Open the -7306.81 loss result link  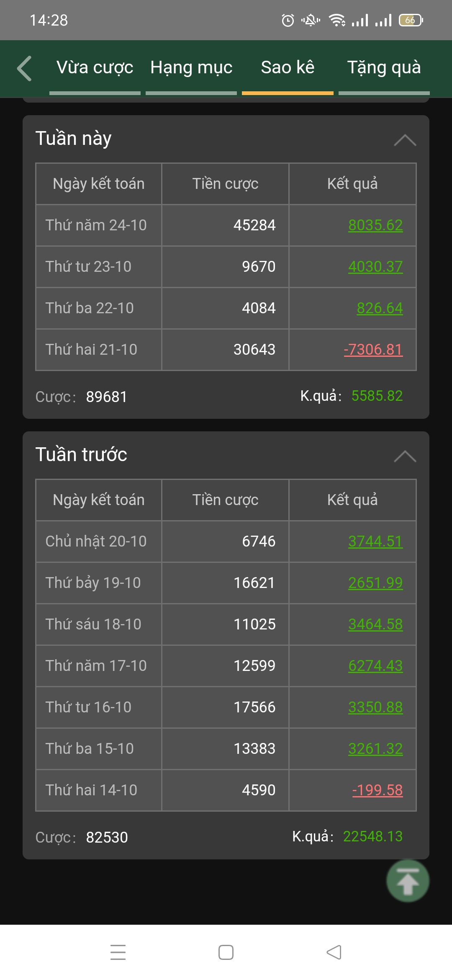click(x=373, y=350)
